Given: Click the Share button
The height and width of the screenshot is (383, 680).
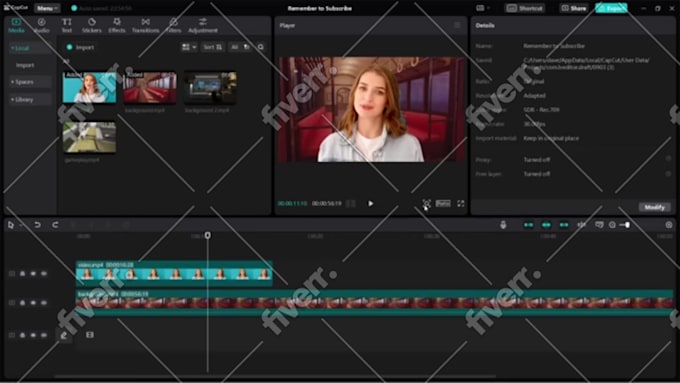Looking at the screenshot, I should (573, 8).
